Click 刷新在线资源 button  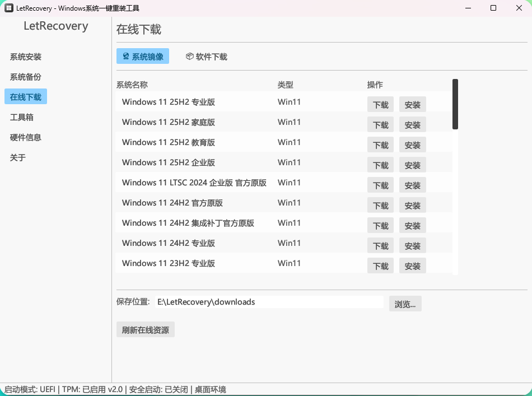click(145, 329)
